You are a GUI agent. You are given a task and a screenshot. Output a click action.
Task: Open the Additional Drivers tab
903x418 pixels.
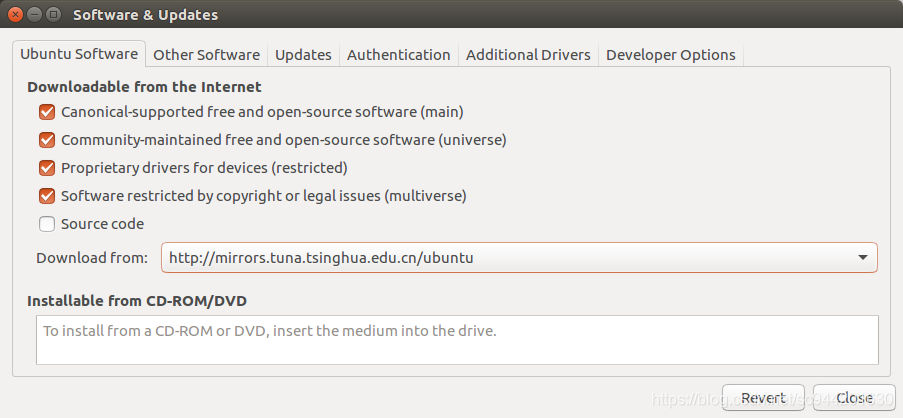(x=528, y=55)
